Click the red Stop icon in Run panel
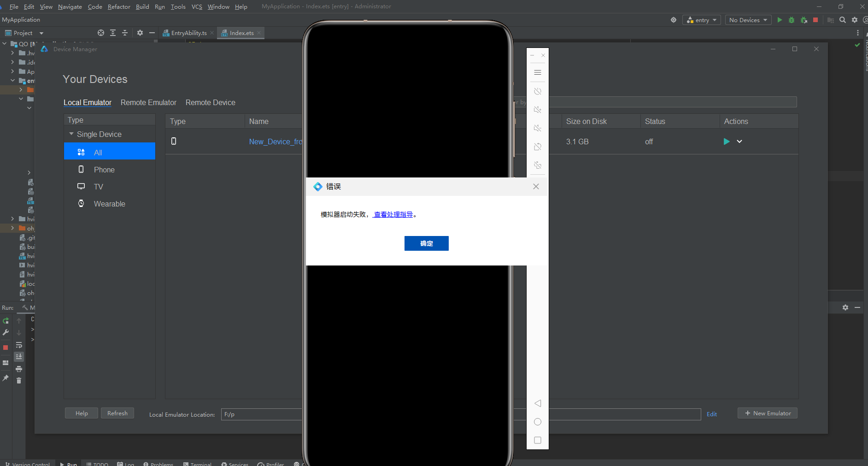 pyautogui.click(x=6, y=348)
